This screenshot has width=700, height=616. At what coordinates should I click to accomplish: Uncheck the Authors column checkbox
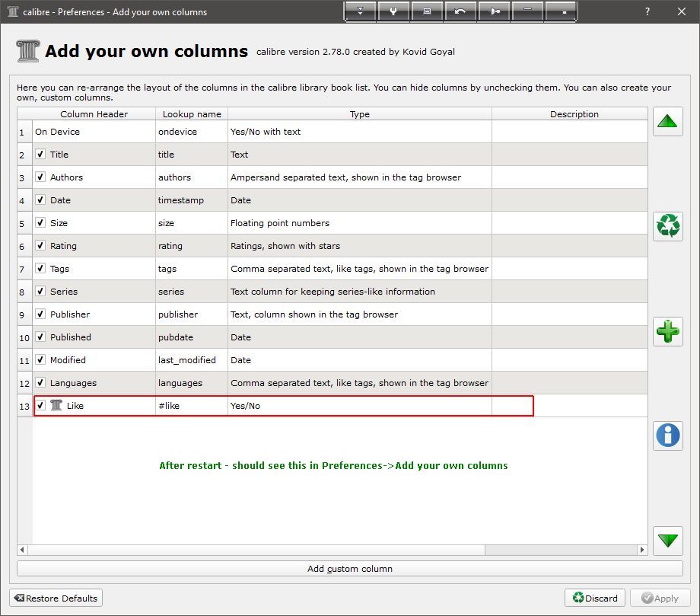[x=40, y=177]
